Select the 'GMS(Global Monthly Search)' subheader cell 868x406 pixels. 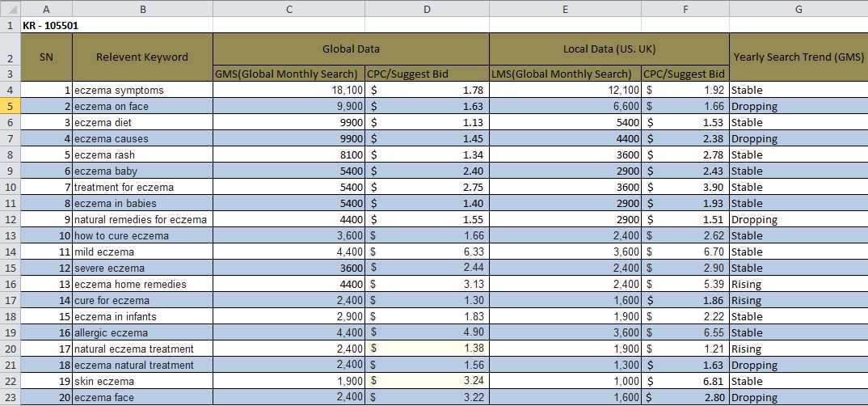[x=289, y=74]
